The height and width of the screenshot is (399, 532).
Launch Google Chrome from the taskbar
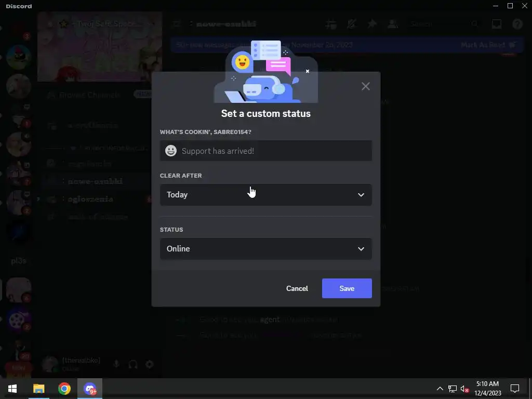(64, 389)
